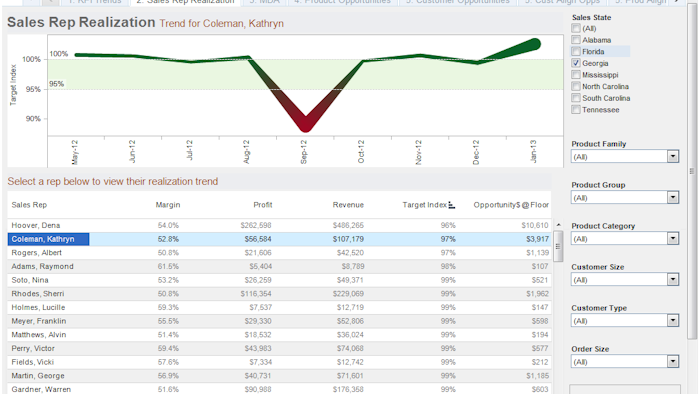700x394 pixels.
Task: Click the 61.5% margin for Adams
Action: coord(168,266)
